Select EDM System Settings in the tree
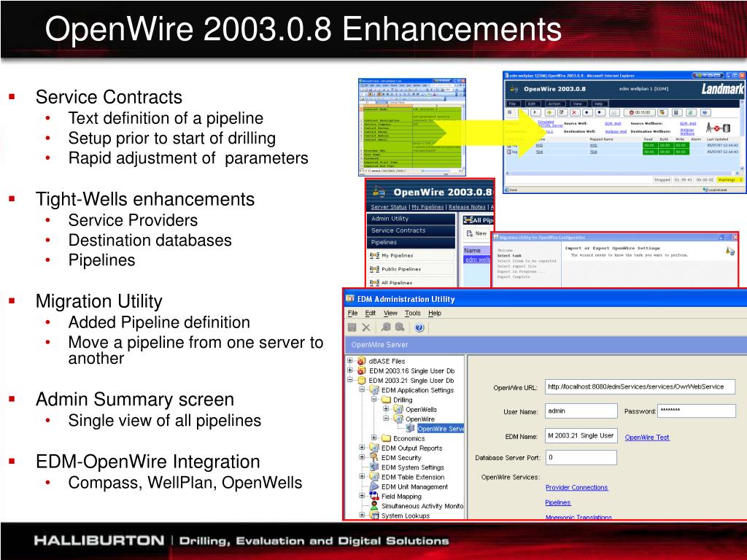This screenshot has width=747, height=560. [x=413, y=467]
